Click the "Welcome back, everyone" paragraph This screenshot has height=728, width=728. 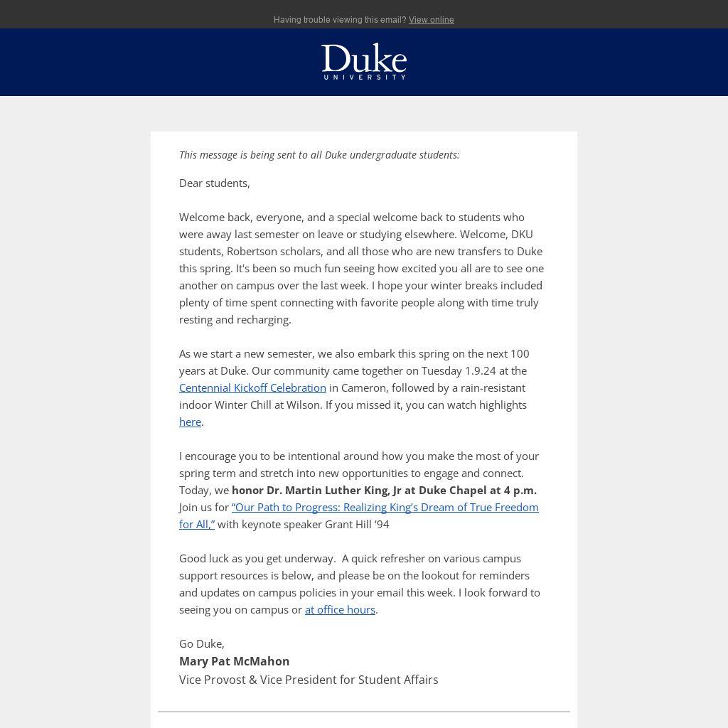(x=361, y=268)
